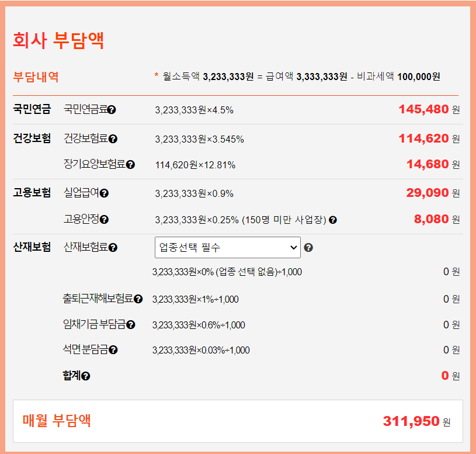The image size is (476, 454).
Task: Open the 합계 help icon
Action: (x=85, y=376)
